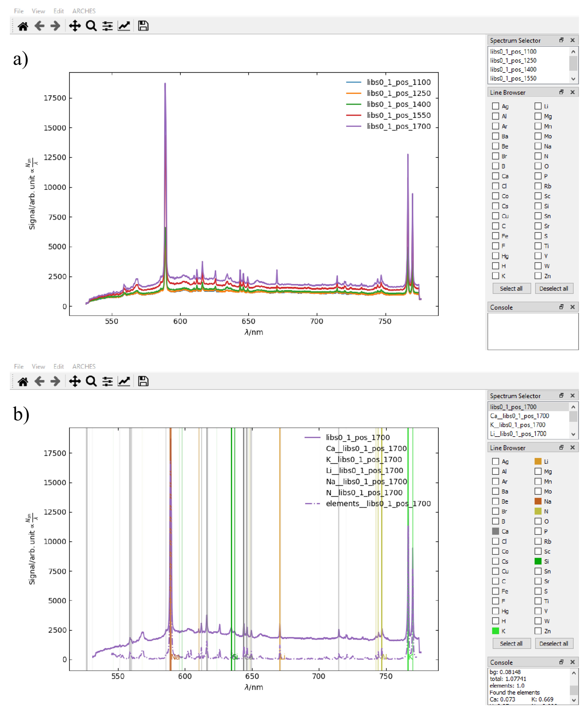Open the ARCHES menu in top window
The image size is (588, 712).
tap(84, 11)
